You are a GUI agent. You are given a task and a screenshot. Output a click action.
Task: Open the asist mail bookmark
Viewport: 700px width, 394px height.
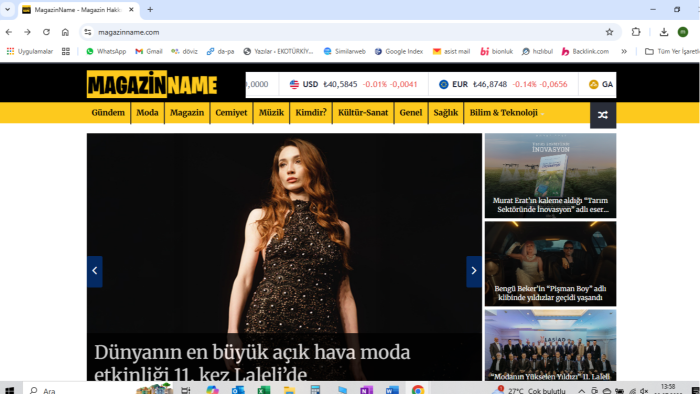tap(451, 51)
